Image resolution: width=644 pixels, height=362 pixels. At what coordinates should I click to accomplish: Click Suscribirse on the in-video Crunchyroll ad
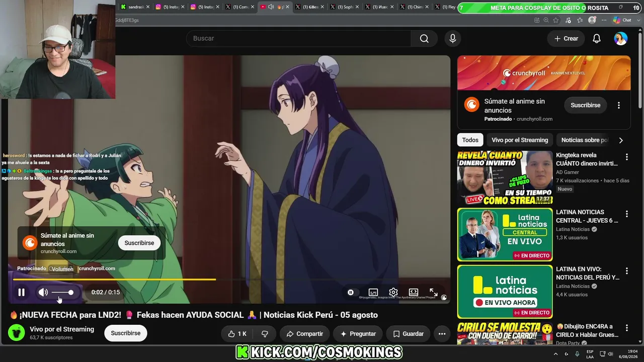[139, 243]
